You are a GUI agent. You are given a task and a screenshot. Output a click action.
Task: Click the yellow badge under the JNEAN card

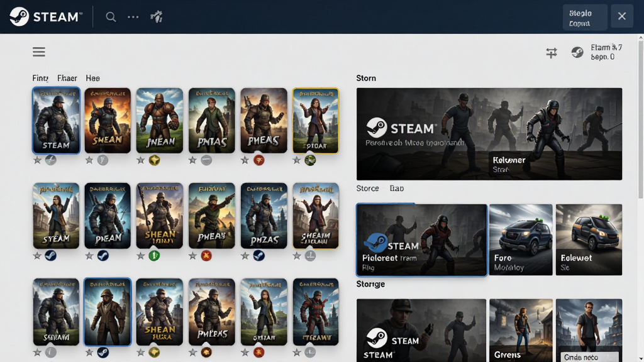pos(155,160)
